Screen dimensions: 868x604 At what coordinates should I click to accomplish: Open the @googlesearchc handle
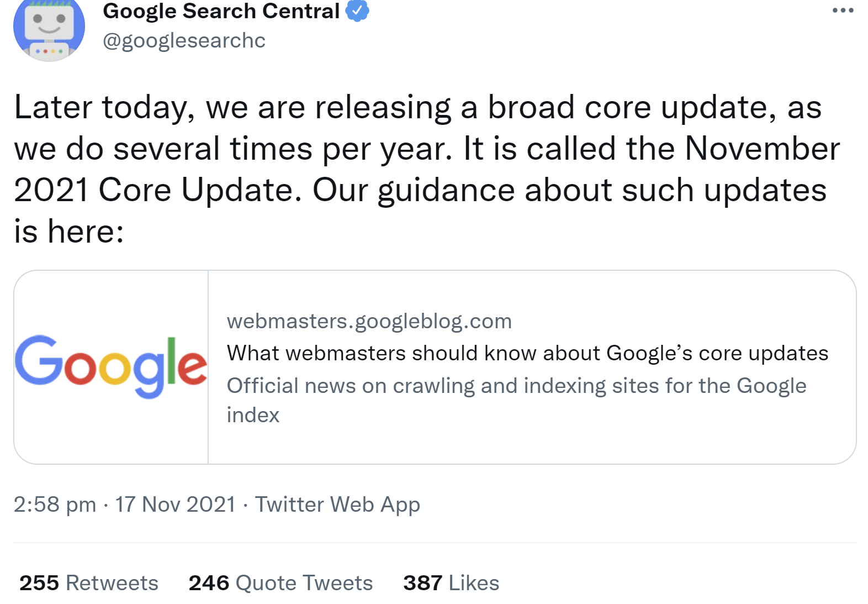tap(183, 40)
